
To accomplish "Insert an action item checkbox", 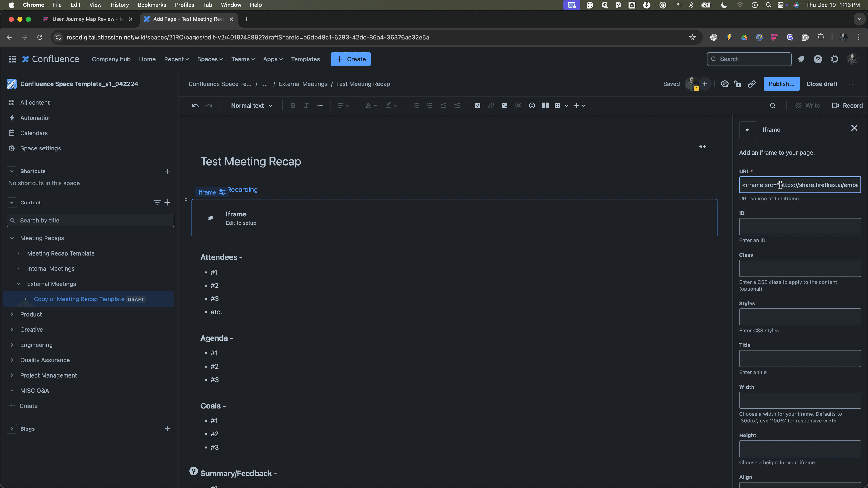I will click(x=477, y=106).
